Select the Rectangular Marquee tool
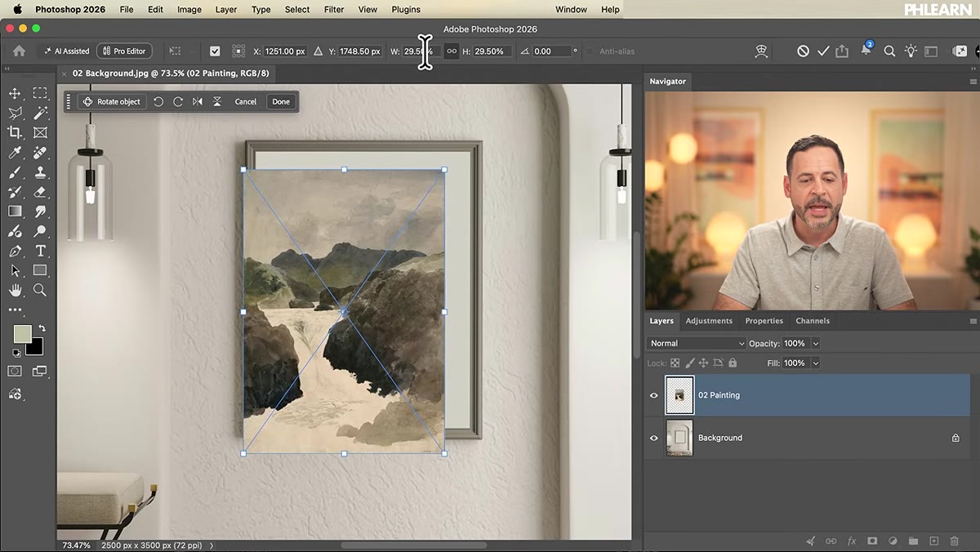The image size is (980, 552). (40, 93)
